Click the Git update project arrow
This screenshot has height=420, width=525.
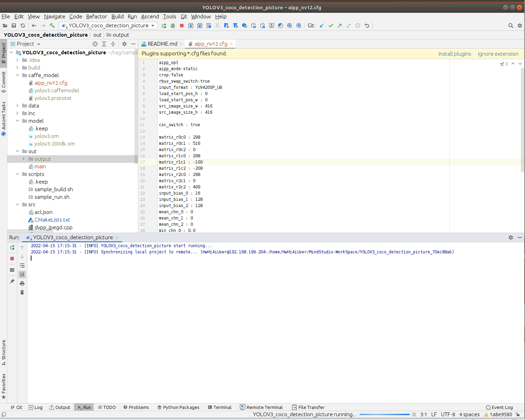coord(322,26)
